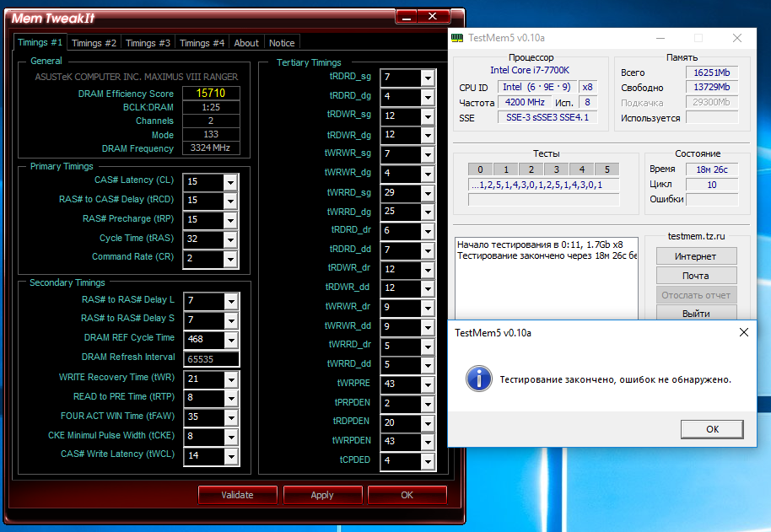Expand the tRDWR_dd dropdown
Screen dimensions: 771x532
pyautogui.click(x=428, y=288)
